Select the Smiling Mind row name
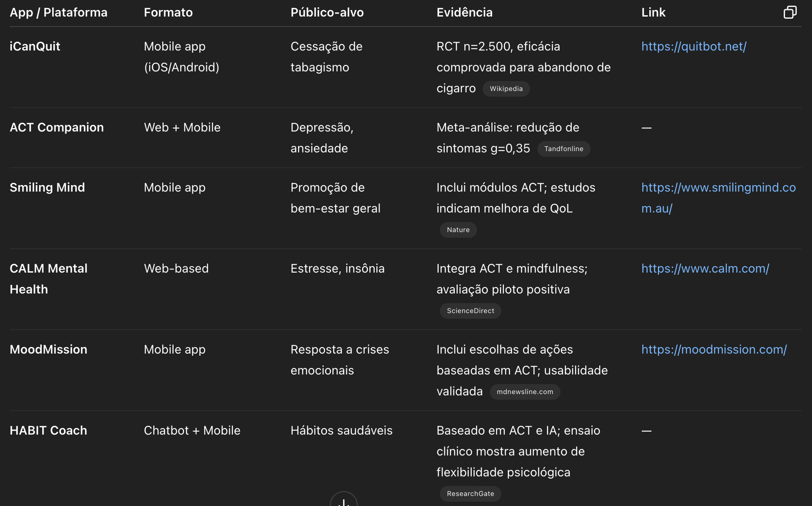The height and width of the screenshot is (506, 812). pos(47,187)
